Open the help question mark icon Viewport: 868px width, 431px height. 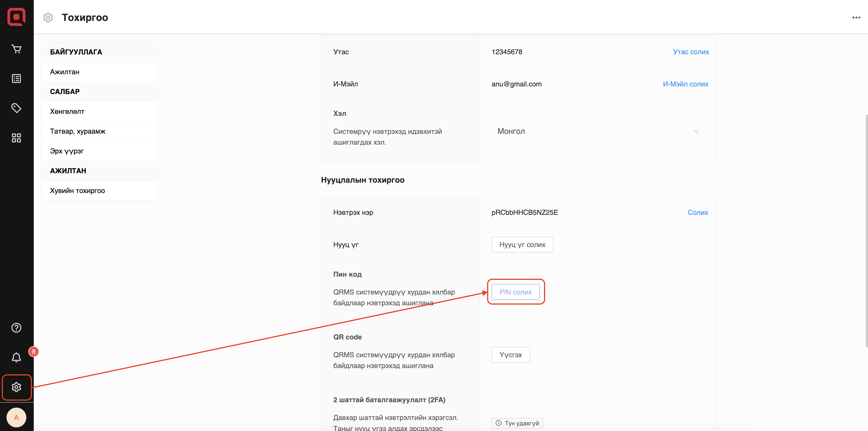(x=16, y=328)
